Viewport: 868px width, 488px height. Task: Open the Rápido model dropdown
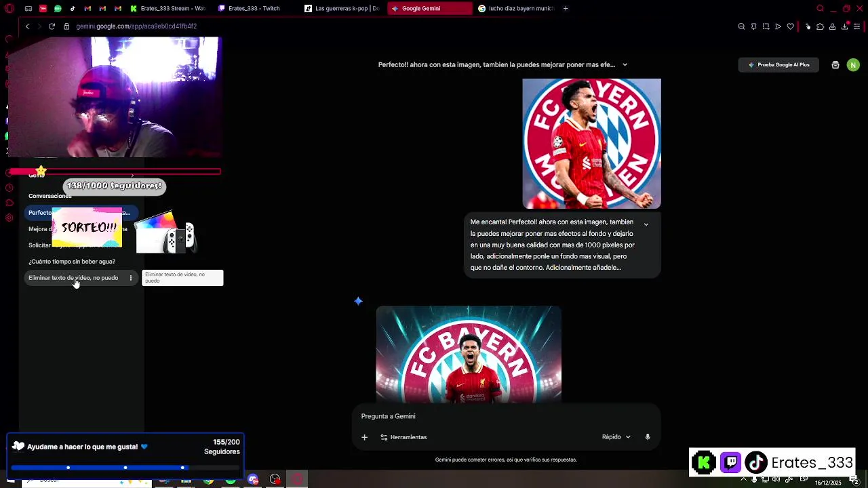pyautogui.click(x=616, y=437)
